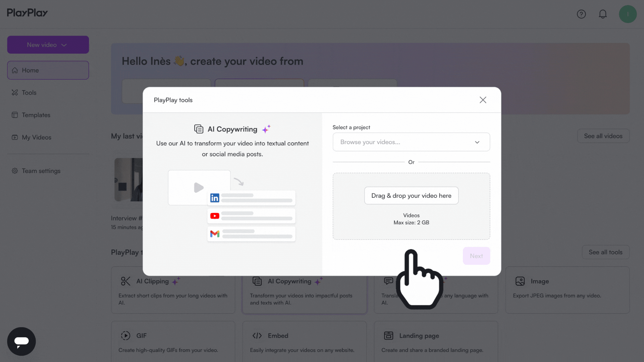Image resolution: width=644 pixels, height=362 pixels.
Task: Open the Embed tool card
Action: (x=304, y=342)
